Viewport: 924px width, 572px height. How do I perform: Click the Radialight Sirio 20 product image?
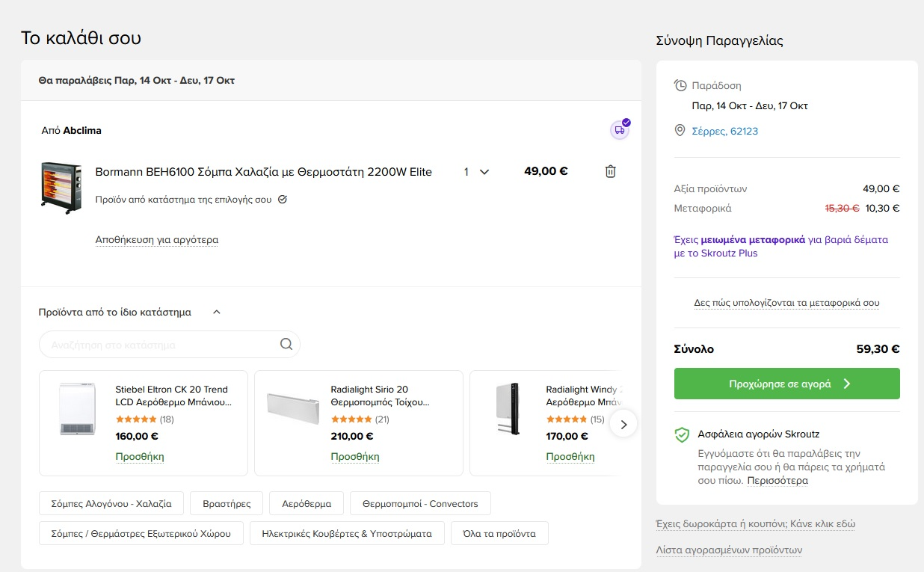point(293,409)
